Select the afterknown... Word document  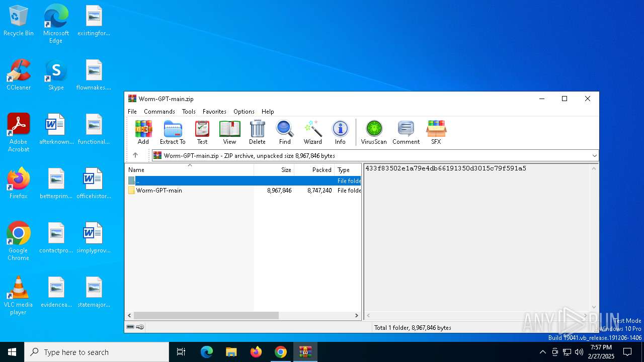56,129
